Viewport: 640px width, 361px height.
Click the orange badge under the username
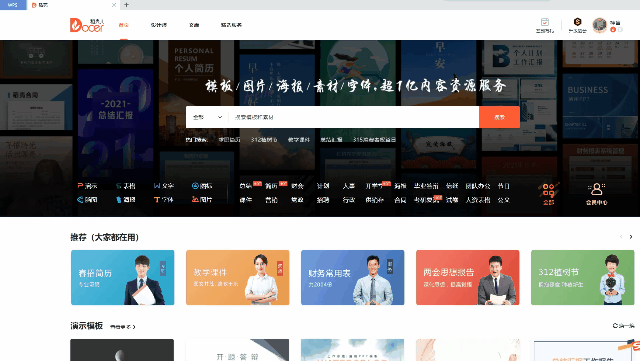pos(613,30)
